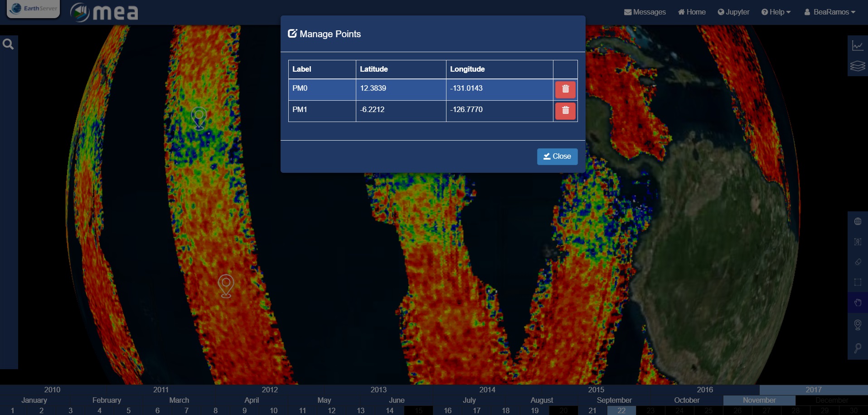Select January on the timeline
The height and width of the screenshot is (415, 868).
coord(34,400)
